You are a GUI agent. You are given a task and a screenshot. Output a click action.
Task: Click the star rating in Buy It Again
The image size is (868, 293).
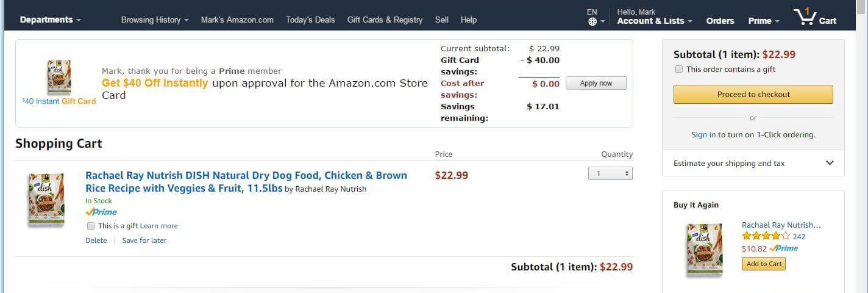tap(766, 236)
